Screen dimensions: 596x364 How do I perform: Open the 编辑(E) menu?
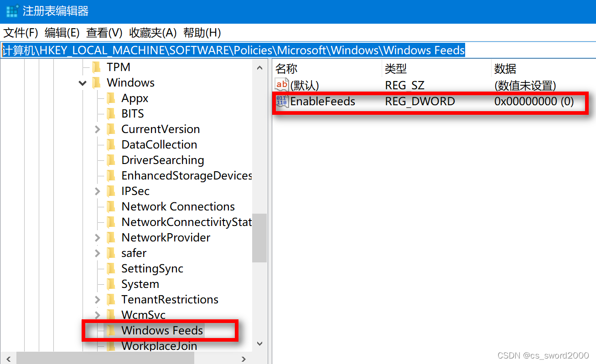(62, 33)
